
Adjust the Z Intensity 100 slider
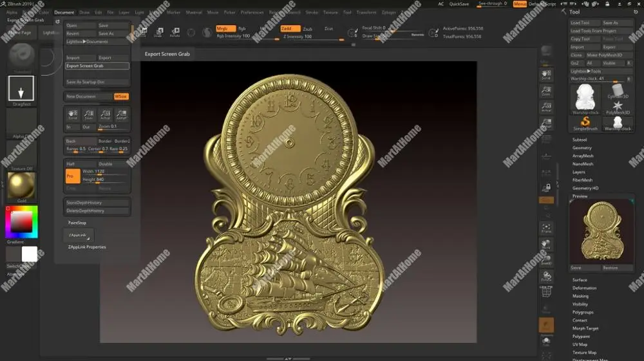[313, 37]
